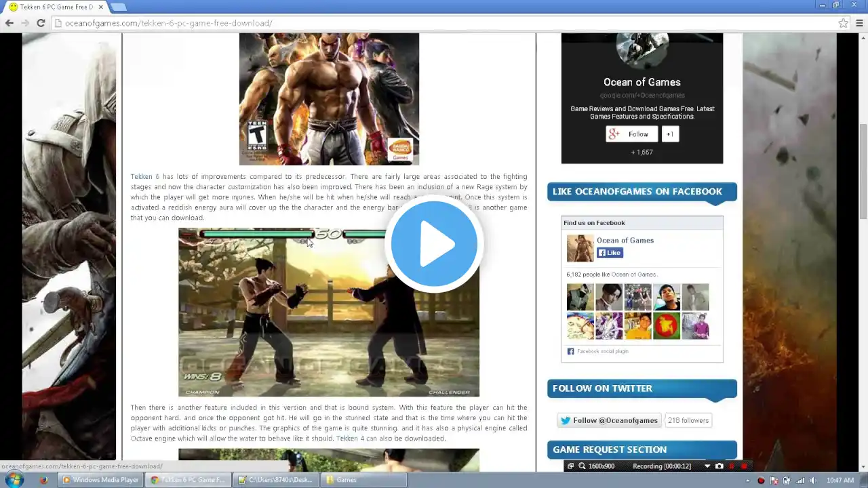The height and width of the screenshot is (488, 868).
Task: Click the Find us on Facebook heading
Action: tap(594, 223)
